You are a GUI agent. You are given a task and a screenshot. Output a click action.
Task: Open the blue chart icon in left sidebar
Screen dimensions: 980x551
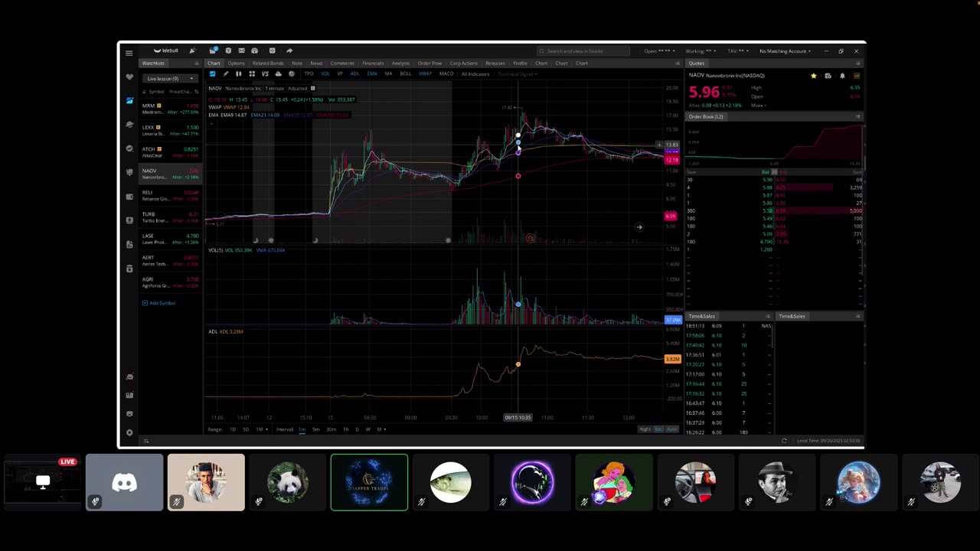(x=129, y=100)
